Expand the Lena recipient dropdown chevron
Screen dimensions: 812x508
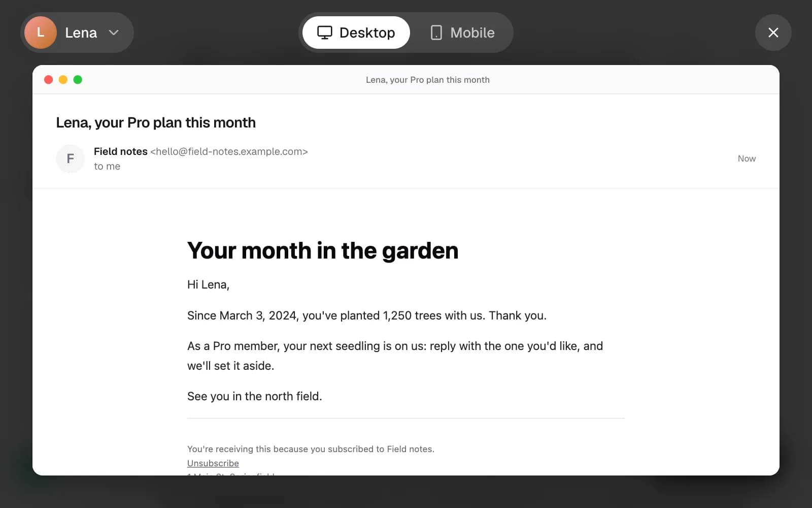pyautogui.click(x=114, y=33)
